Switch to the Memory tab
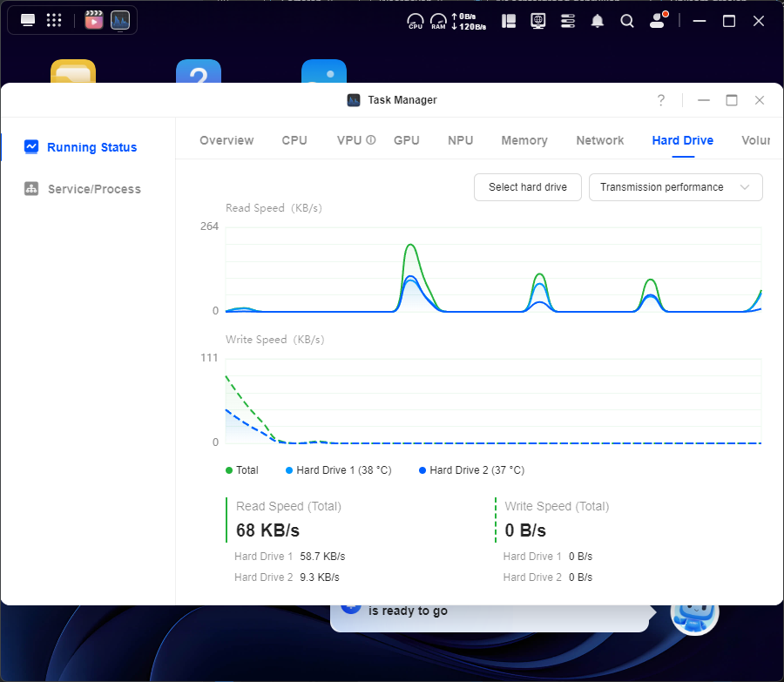Viewport: 784px width, 682px height. click(524, 140)
